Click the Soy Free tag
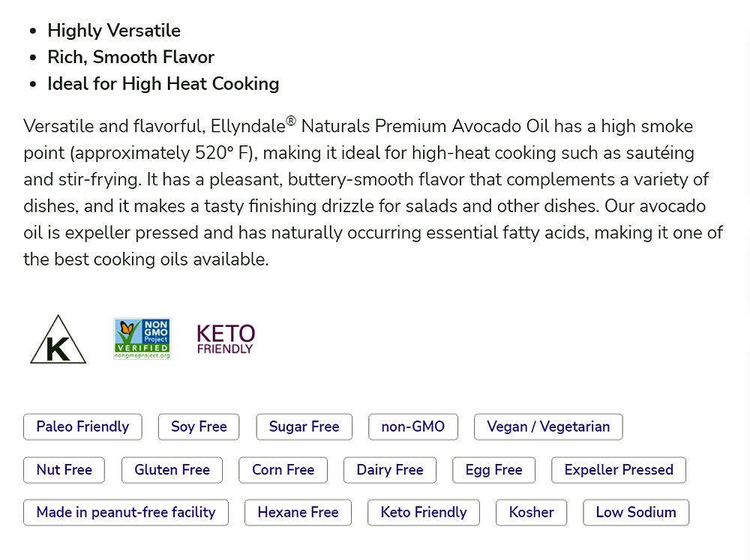 point(199,427)
